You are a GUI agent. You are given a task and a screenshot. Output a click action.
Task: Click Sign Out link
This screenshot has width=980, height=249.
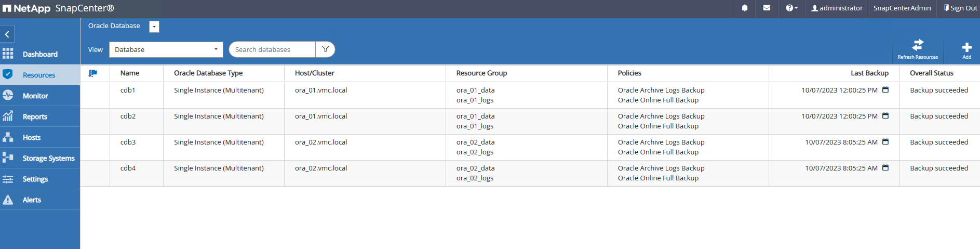961,8
